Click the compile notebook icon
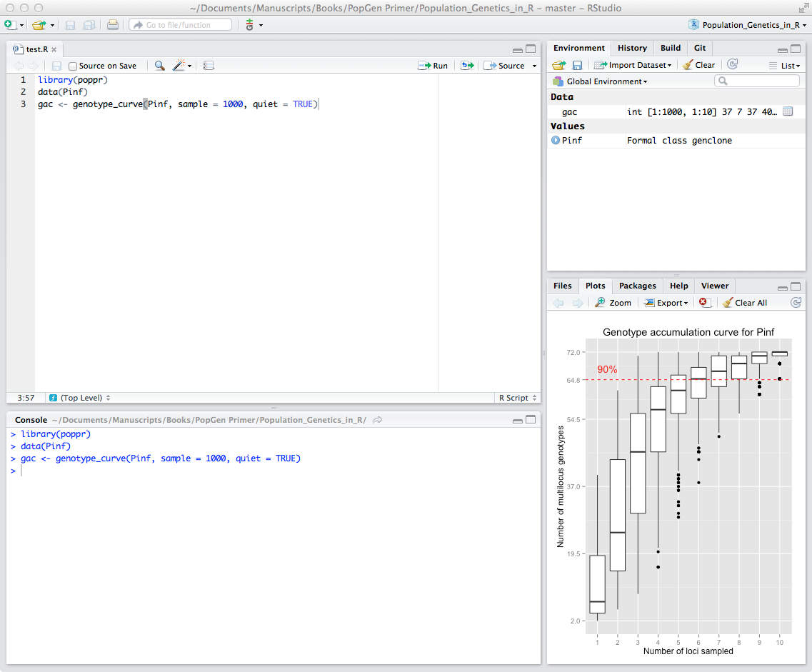Screen dimensions: 812x672 coord(209,66)
